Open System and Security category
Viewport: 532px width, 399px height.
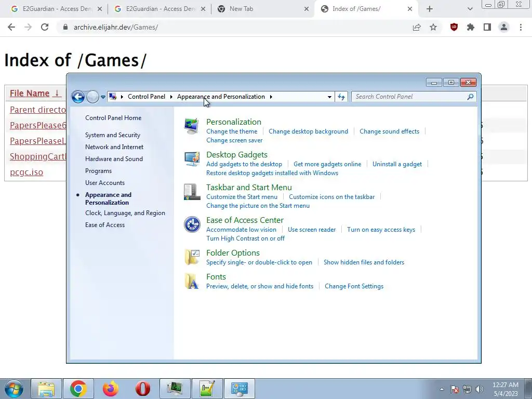coord(113,135)
